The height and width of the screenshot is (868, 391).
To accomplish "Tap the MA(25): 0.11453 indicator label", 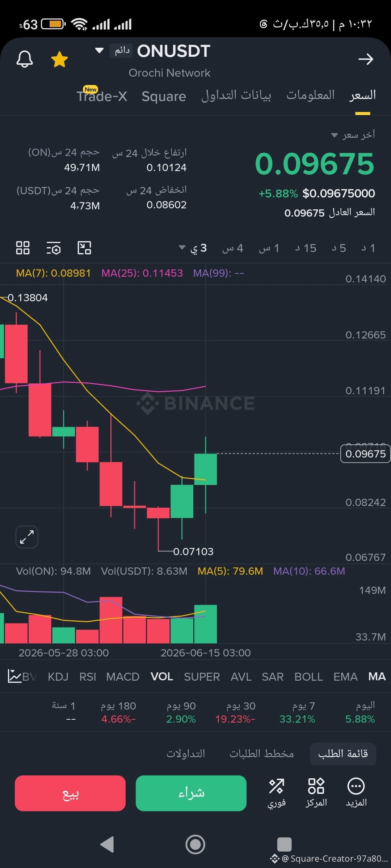I will (x=142, y=273).
